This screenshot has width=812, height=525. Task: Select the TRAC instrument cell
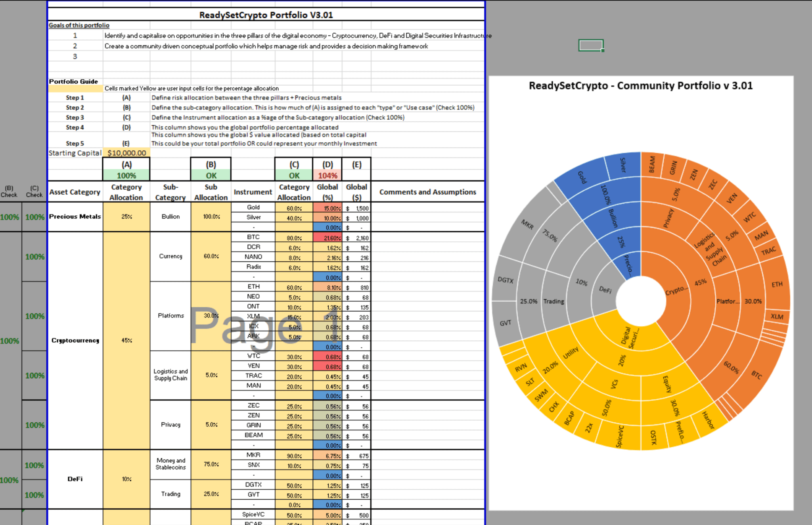(253, 376)
